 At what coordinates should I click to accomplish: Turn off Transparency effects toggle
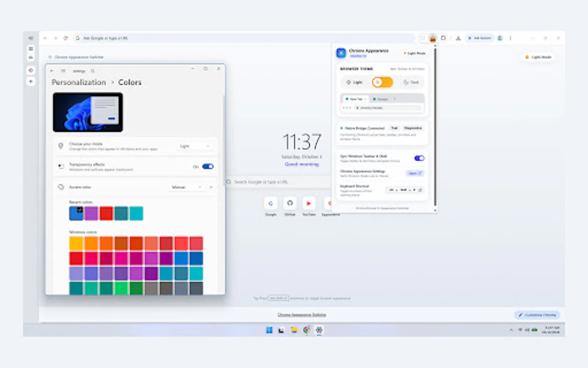pyautogui.click(x=208, y=166)
